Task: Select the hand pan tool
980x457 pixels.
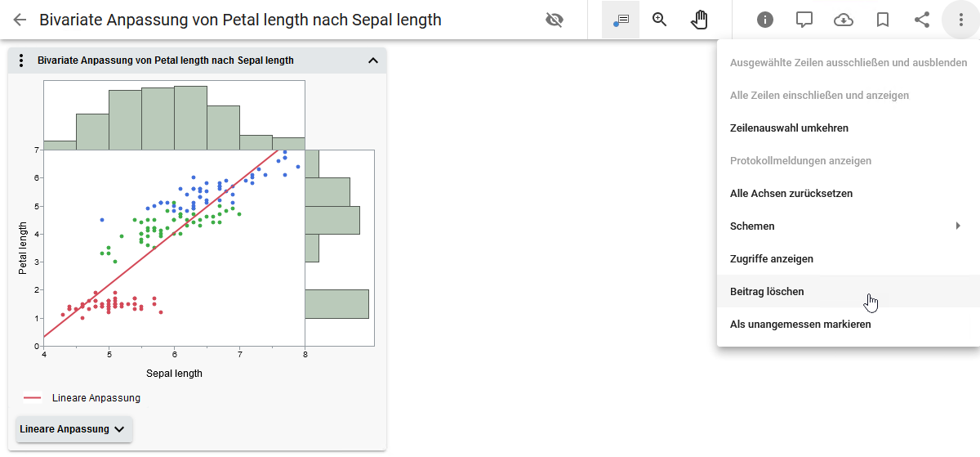Action: [699, 20]
